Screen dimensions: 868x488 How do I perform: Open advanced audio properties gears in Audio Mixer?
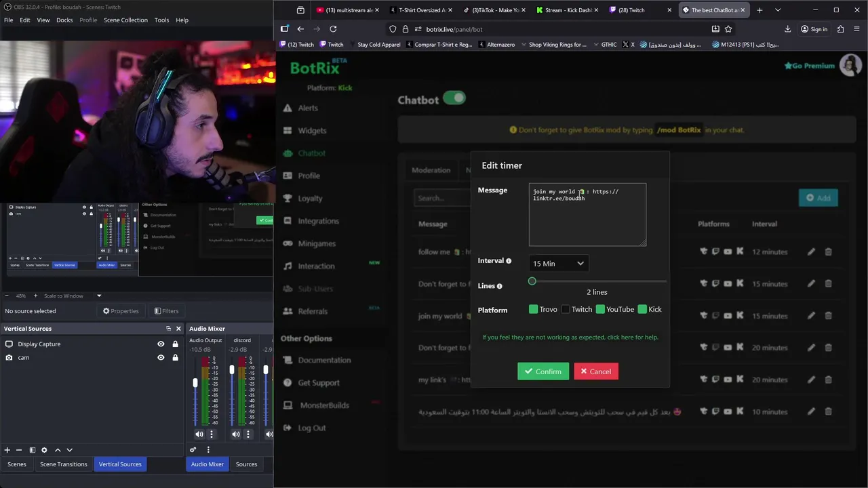click(193, 449)
